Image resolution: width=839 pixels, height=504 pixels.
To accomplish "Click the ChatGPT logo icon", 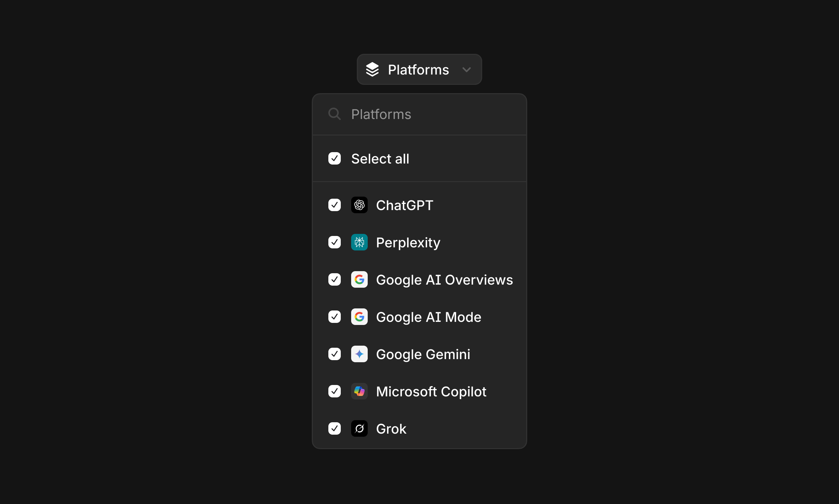I will point(359,205).
